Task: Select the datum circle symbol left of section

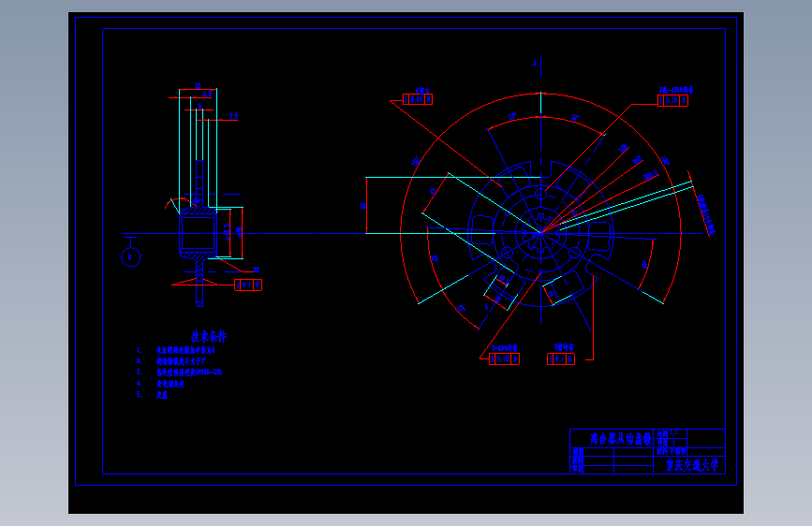Action: click(130, 256)
